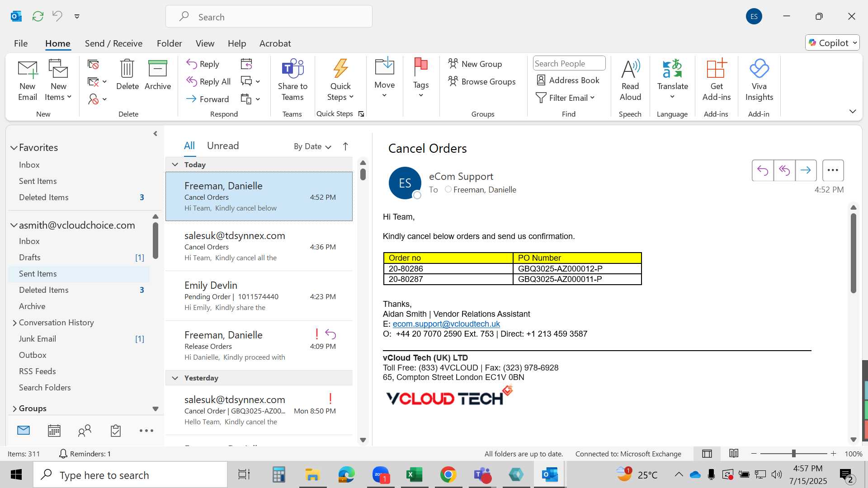
Task: Click Forward arrow in the reading pane
Action: click(x=806, y=170)
